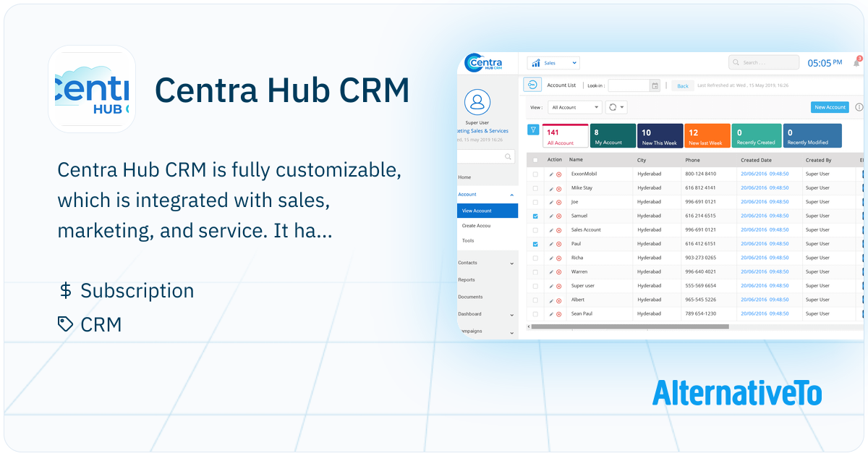Uncheck the Paul row checkbox
868x456 pixels.
[535, 244]
